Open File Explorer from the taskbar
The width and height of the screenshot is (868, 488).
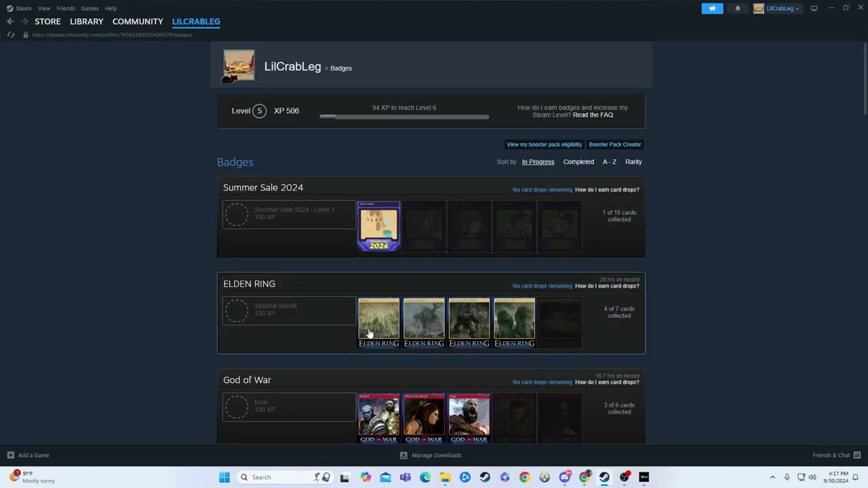tap(445, 477)
